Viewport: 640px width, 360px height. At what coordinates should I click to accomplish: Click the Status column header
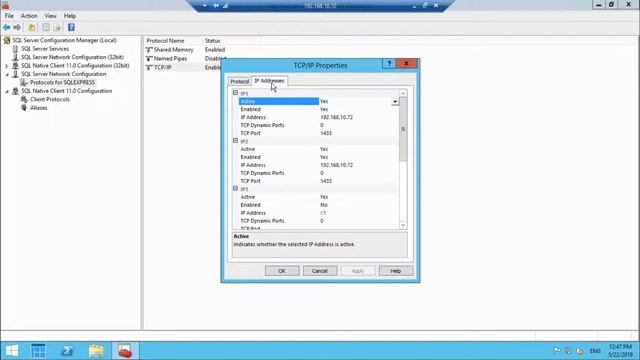(231, 40)
